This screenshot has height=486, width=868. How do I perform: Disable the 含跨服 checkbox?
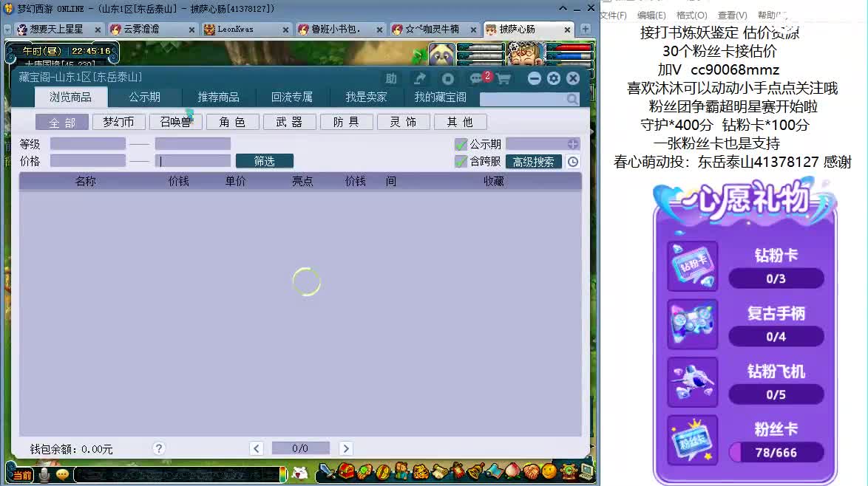(x=461, y=160)
